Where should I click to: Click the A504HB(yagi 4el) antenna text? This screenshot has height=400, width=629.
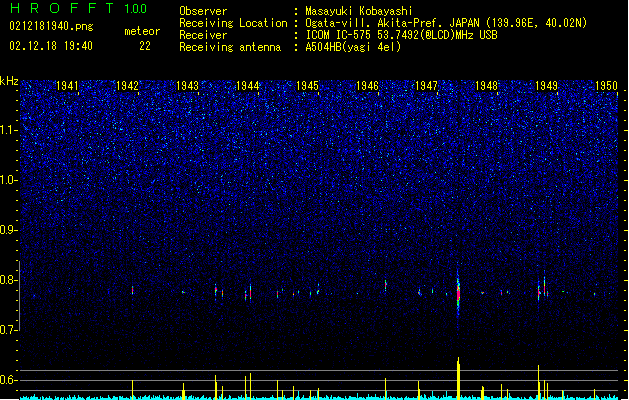coord(353,47)
